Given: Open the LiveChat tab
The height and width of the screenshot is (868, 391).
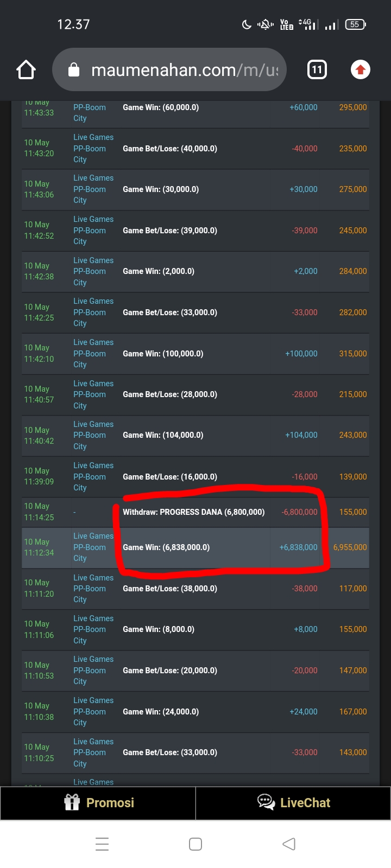Looking at the screenshot, I should coord(293,803).
